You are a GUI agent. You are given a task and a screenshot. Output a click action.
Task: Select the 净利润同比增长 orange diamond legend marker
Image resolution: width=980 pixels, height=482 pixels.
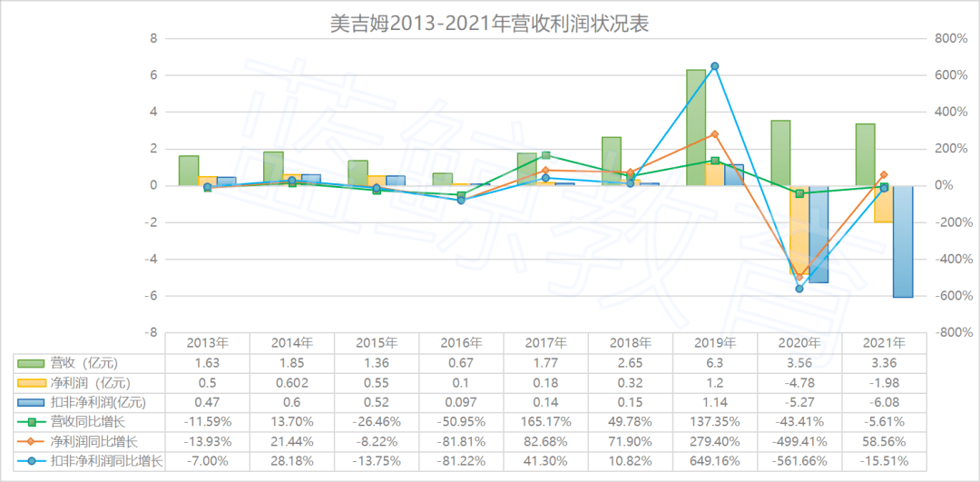click(x=31, y=442)
